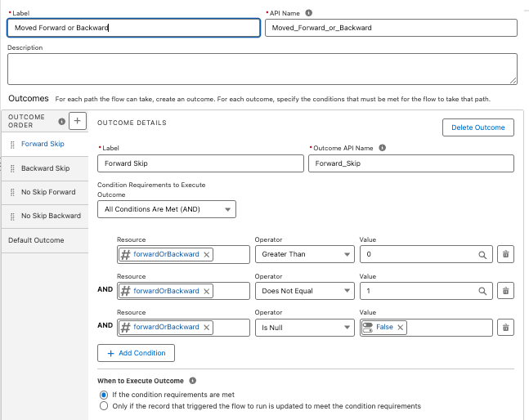Viewport: 529px width, 420px height.
Task: Click the forwardOrBackward pill in the Greater Than row
Action: click(166, 254)
